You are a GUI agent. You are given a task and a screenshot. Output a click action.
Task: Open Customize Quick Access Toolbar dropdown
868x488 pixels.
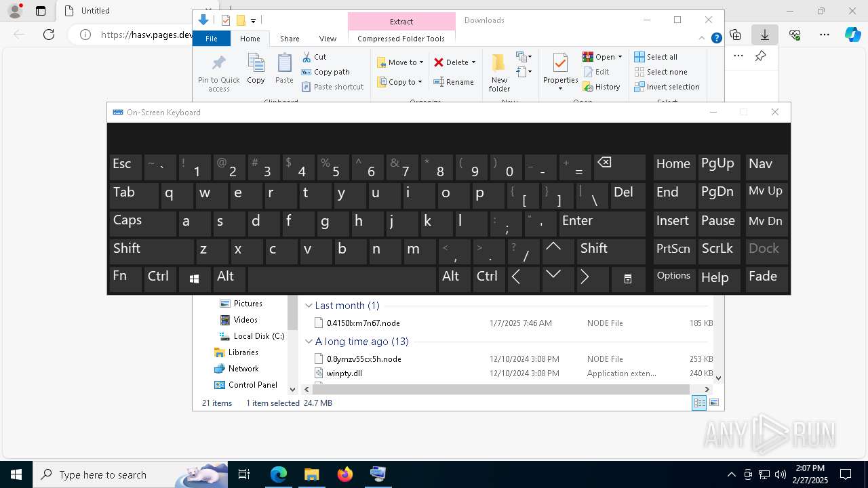253,21
